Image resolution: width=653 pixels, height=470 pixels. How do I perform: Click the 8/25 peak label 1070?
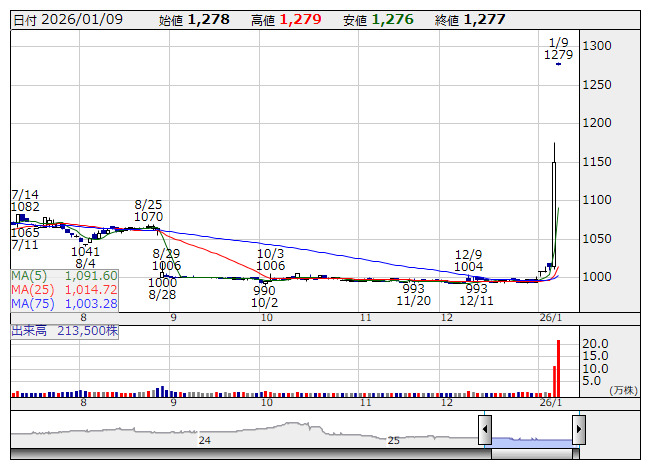click(x=148, y=216)
